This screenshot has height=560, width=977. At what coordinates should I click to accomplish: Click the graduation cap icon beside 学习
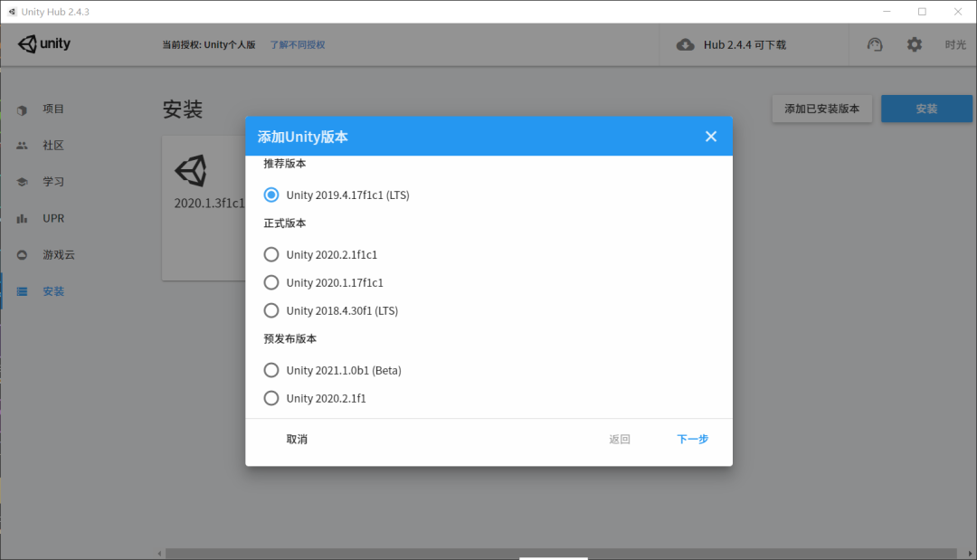(22, 182)
